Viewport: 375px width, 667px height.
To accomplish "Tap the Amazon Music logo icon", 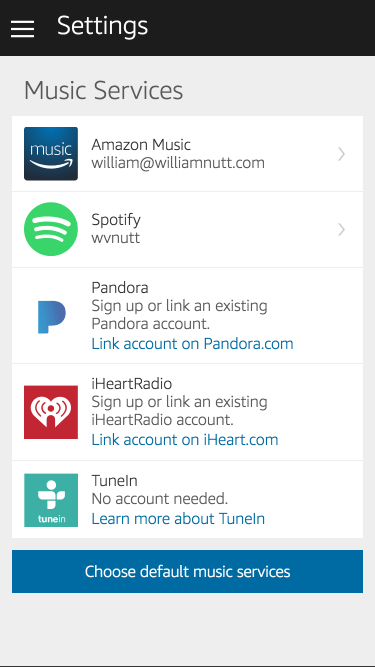I will click(51, 154).
